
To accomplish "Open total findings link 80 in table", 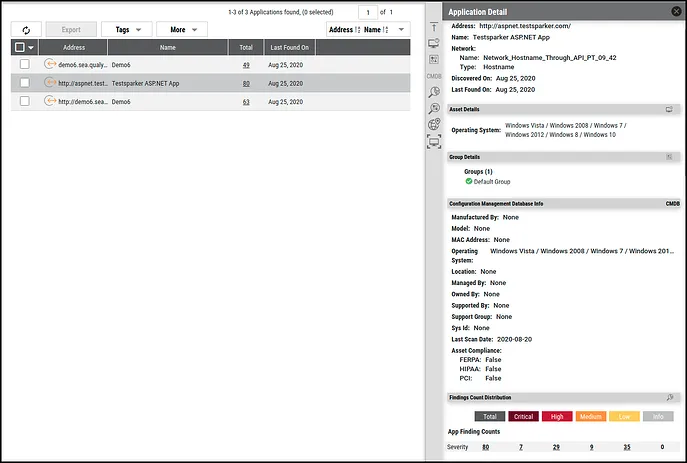I will (246, 83).
